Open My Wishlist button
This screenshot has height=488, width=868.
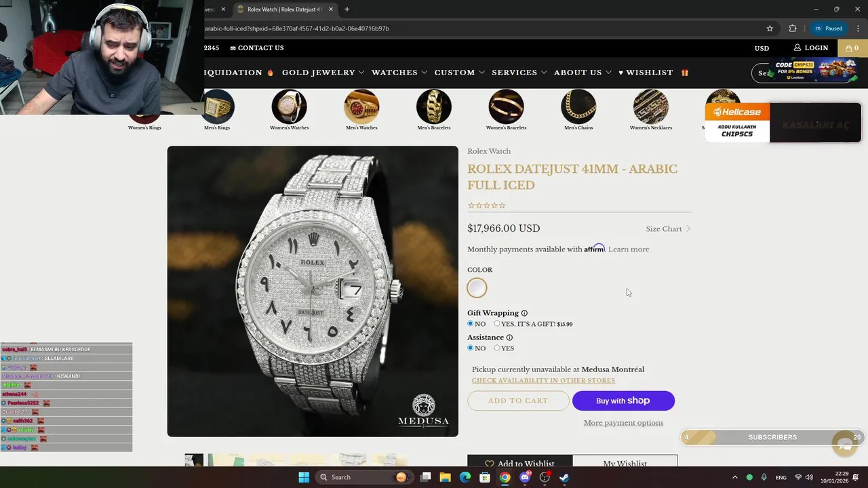pyautogui.click(x=625, y=462)
